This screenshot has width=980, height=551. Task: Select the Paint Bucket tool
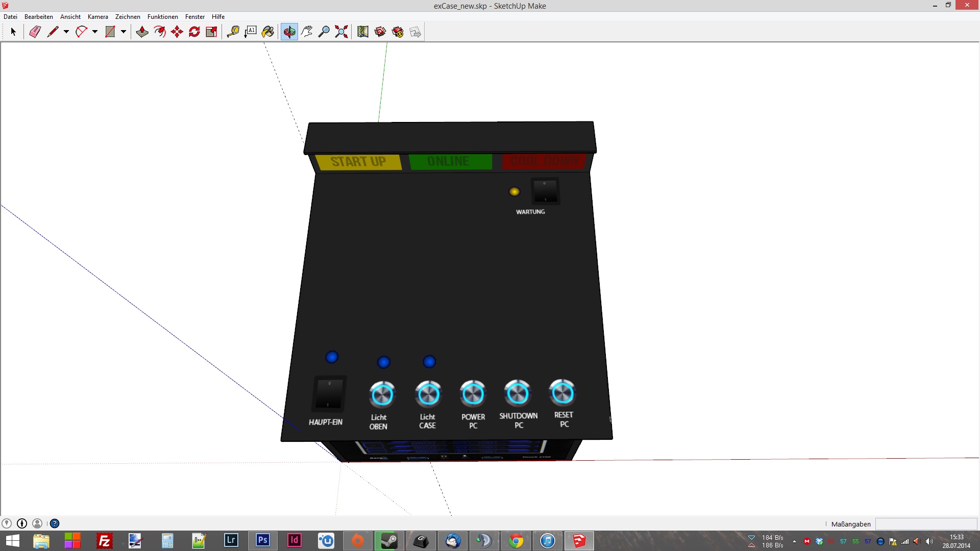(x=267, y=32)
